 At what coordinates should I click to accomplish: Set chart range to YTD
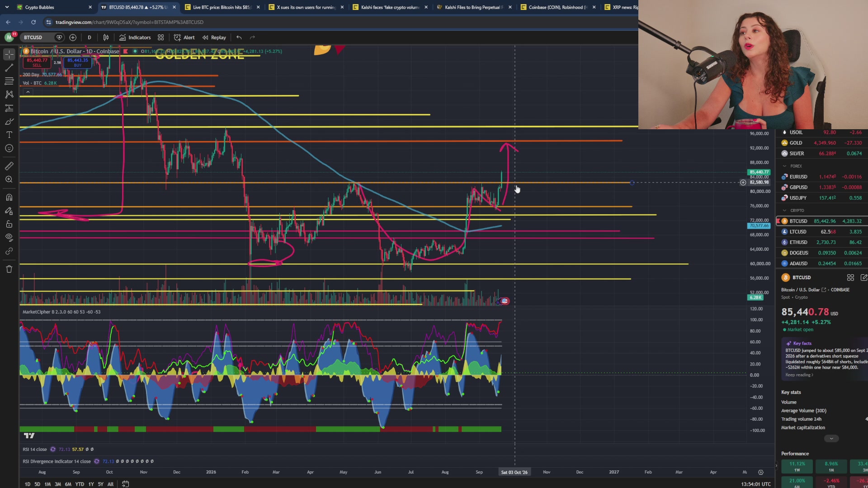click(x=80, y=484)
